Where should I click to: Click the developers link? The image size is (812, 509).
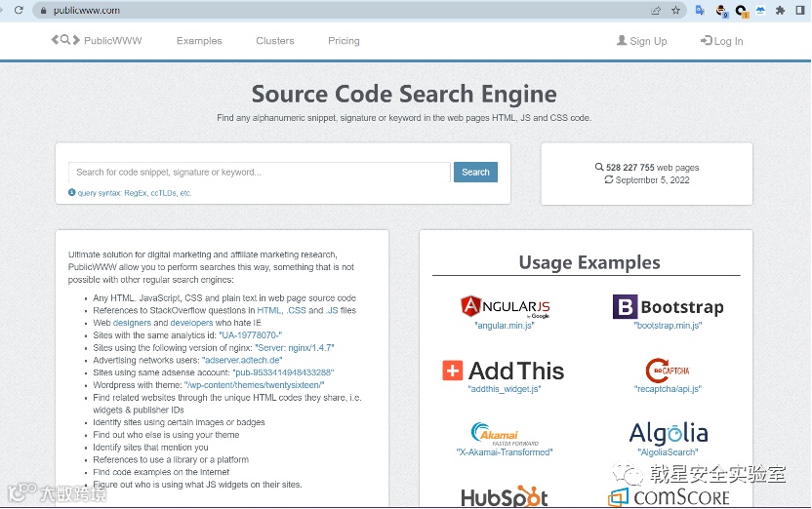point(191,323)
